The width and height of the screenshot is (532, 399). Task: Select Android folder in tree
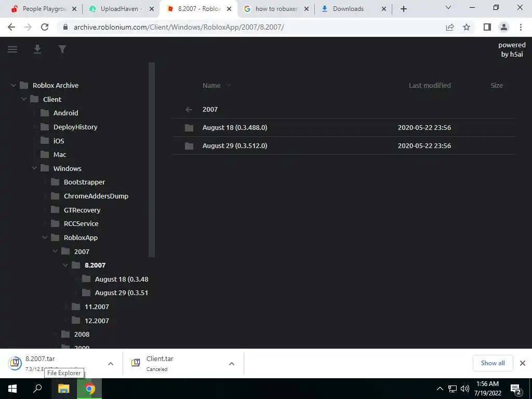[x=65, y=113]
